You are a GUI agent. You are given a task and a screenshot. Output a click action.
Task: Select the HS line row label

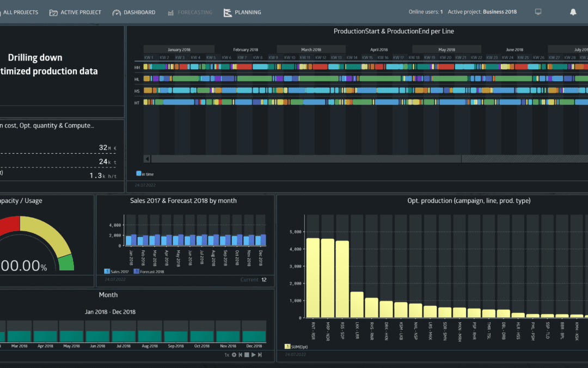[137, 91]
